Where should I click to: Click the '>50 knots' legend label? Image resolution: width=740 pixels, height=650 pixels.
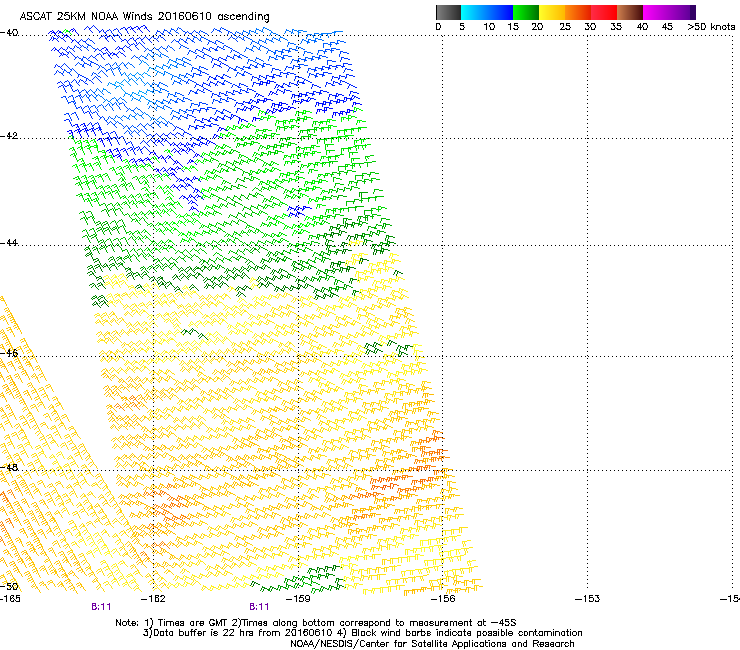(x=711, y=27)
